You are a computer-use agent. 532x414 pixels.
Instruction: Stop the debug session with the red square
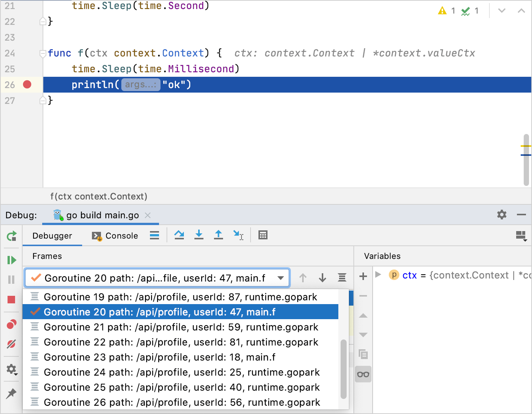point(11,299)
